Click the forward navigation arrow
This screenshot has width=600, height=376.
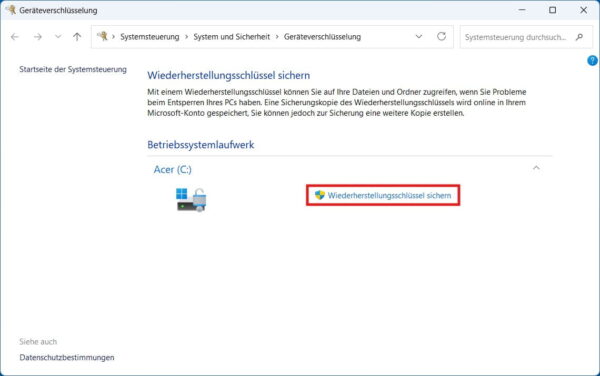38,37
